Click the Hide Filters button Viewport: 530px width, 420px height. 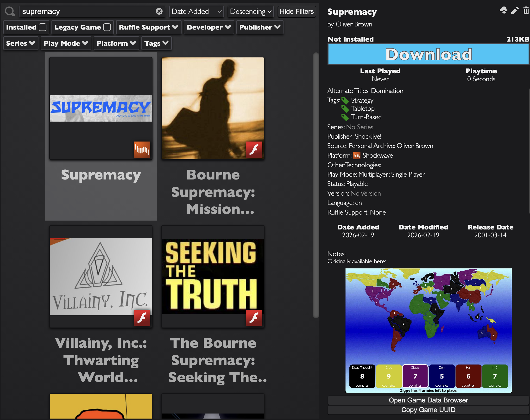tap(297, 11)
